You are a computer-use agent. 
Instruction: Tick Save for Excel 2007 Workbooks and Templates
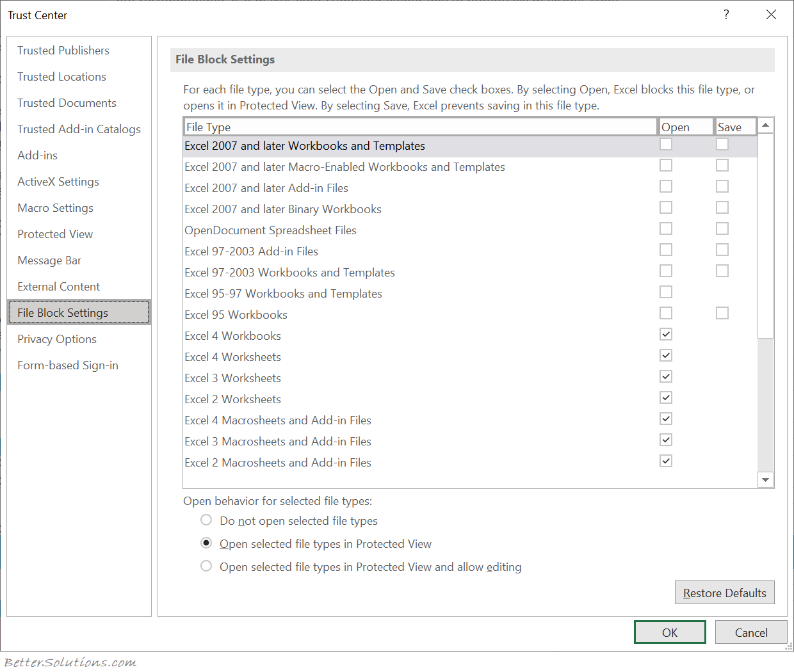click(x=722, y=144)
